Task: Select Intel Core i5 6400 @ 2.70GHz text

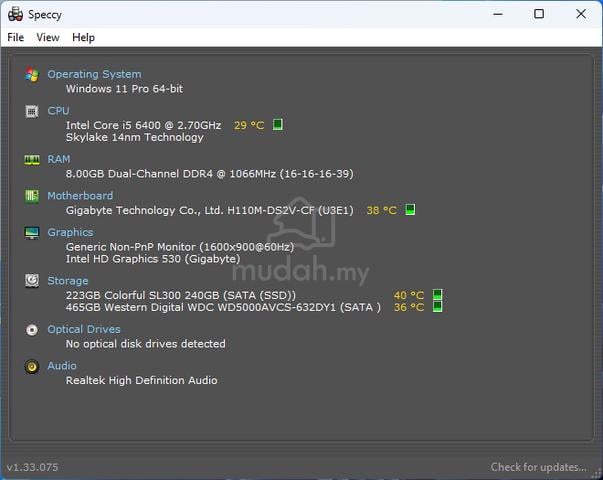Action: (x=143, y=125)
